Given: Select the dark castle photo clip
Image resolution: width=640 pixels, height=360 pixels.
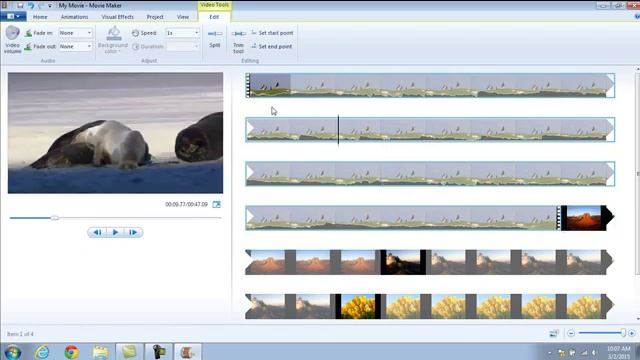Looking at the screenshot, I should 403,262.
